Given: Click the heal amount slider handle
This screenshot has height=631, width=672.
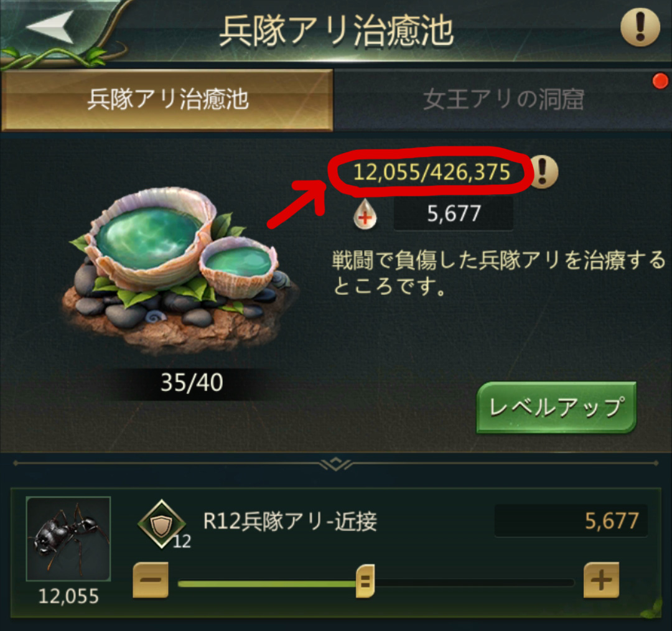Looking at the screenshot, I should click(x=365, y=581).
